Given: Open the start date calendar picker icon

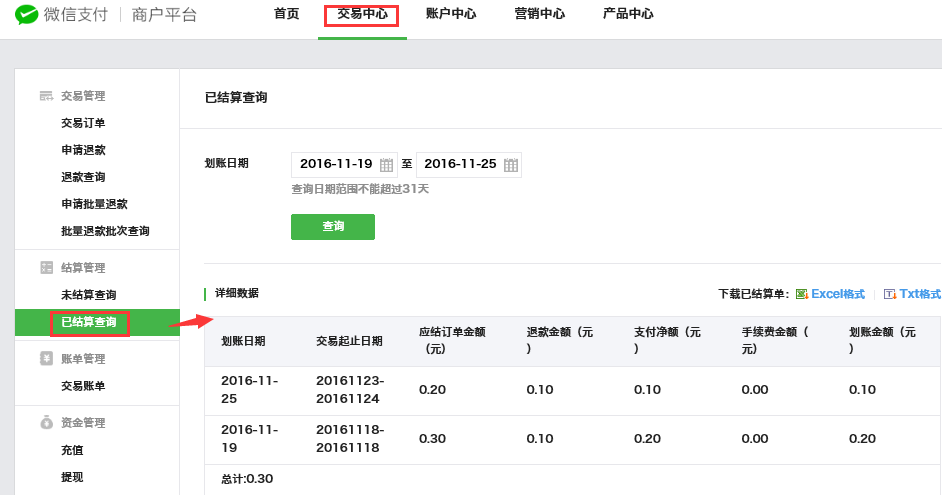Looking at the screenshot, I should [386, 165].
